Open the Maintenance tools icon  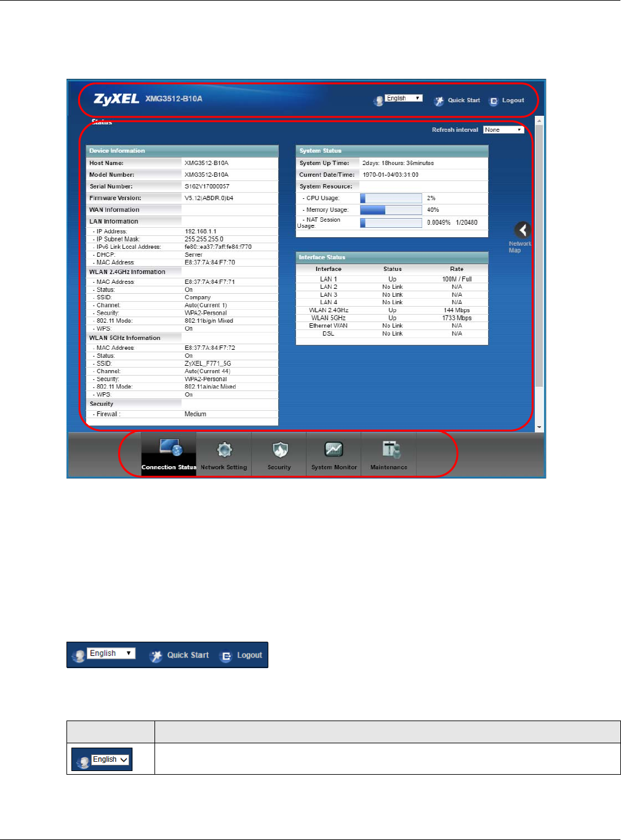391,450
